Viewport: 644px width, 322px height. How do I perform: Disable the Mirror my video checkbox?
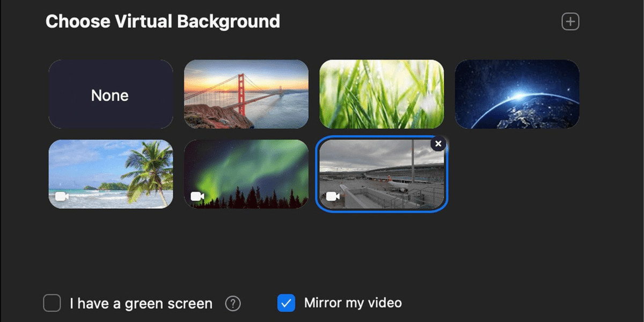click(287, 303)
